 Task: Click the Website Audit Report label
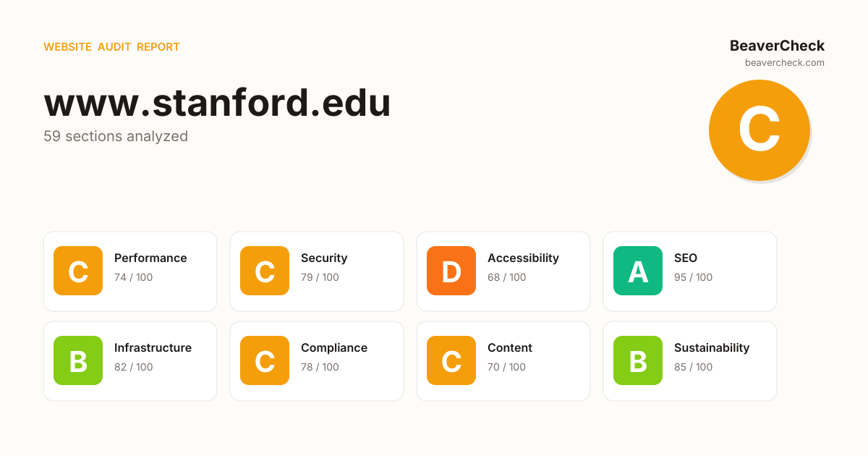pos(111,47)
